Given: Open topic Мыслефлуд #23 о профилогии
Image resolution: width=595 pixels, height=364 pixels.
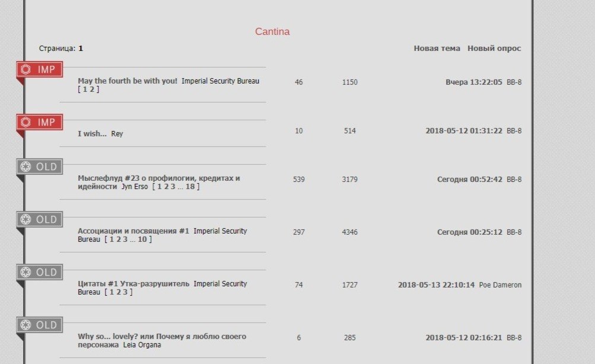Looking at the screenshot, I should coord(158,182).
